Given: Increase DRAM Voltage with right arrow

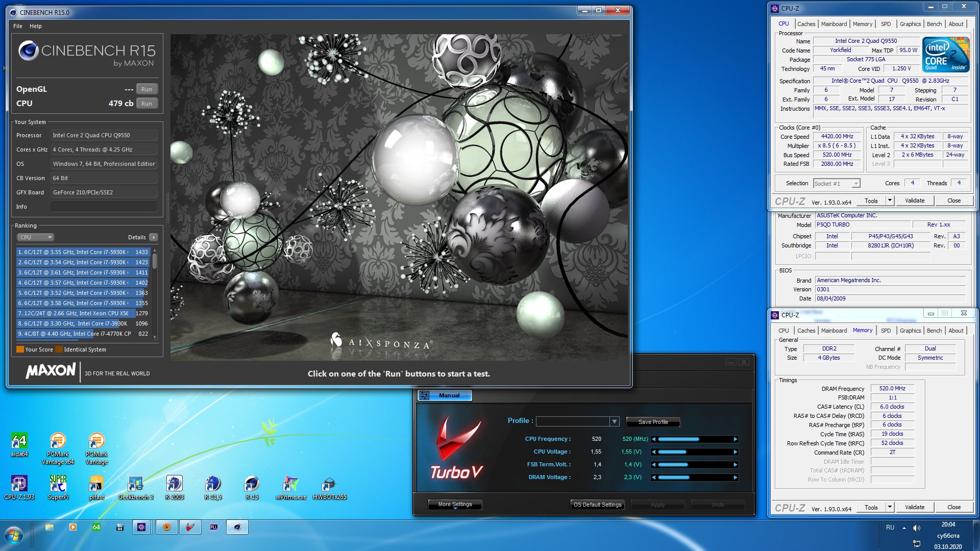Looking at the screenshot, I should (x=736, y=478).
